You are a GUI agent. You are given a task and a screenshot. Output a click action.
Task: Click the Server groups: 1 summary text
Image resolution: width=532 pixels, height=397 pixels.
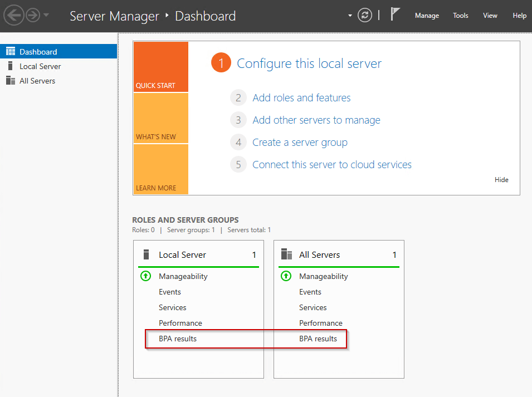pyautogui.click(x=191, y=230)
